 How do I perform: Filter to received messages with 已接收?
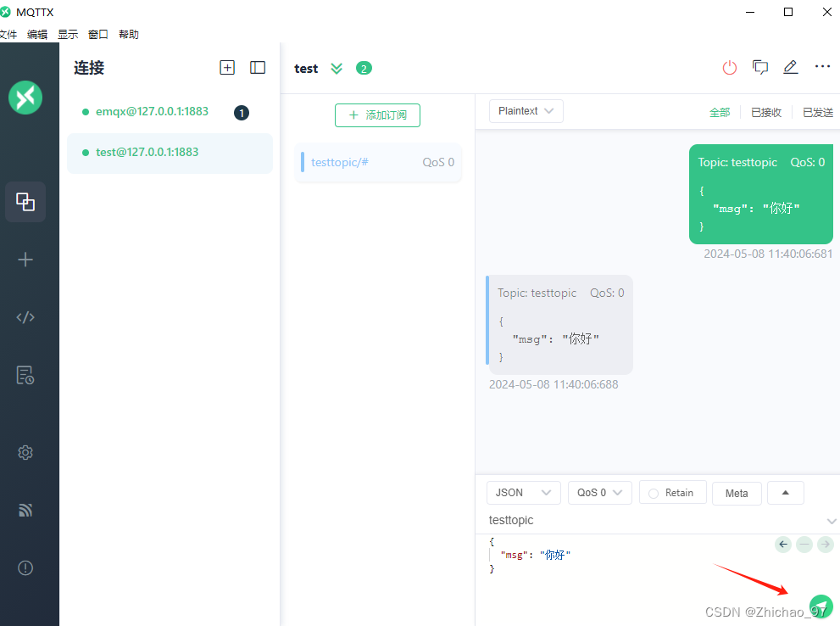pos(766,113)
